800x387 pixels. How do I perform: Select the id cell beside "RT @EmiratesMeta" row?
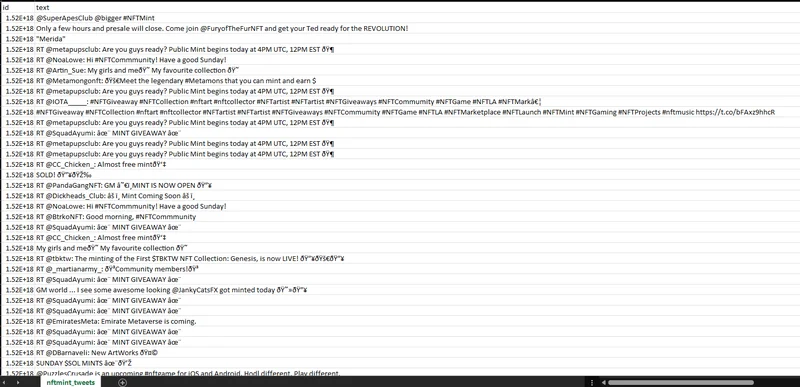[x=18, y=321]
